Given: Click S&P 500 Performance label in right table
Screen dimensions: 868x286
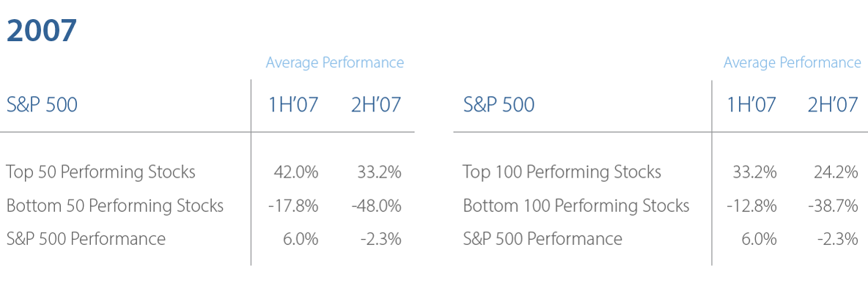Looking at the screenshot, I should (x=542, y=240).
